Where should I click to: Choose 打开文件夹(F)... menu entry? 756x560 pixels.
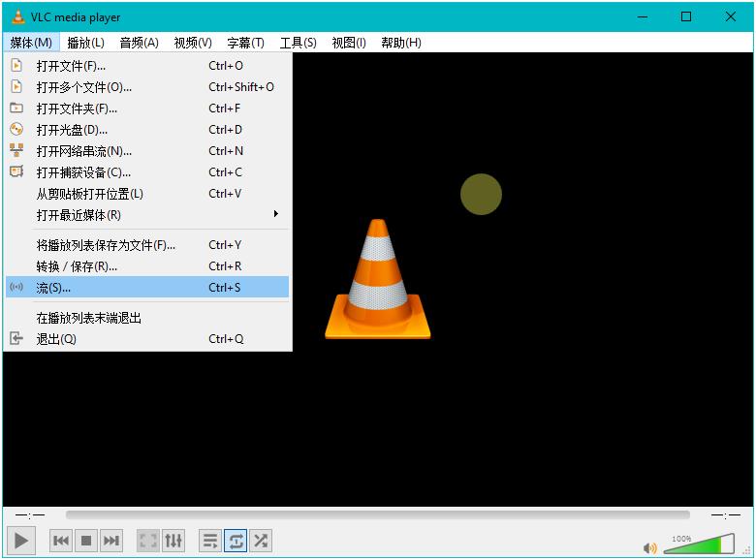point(147,109)
